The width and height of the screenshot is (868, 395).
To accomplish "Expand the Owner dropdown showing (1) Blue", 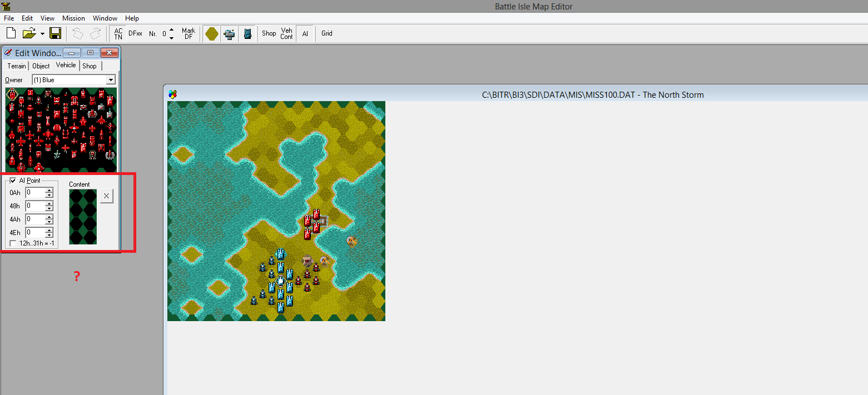I will (x=111, y=80).
